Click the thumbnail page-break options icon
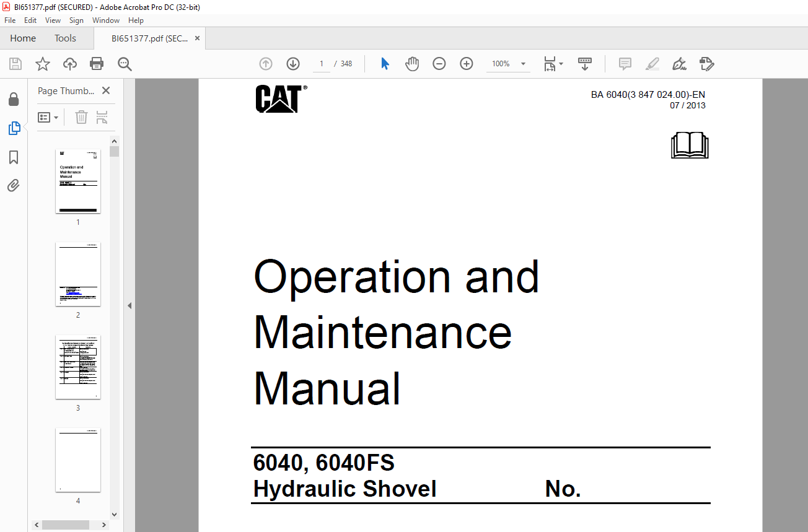Screen dimensions: 808x532 coord(102,117)
